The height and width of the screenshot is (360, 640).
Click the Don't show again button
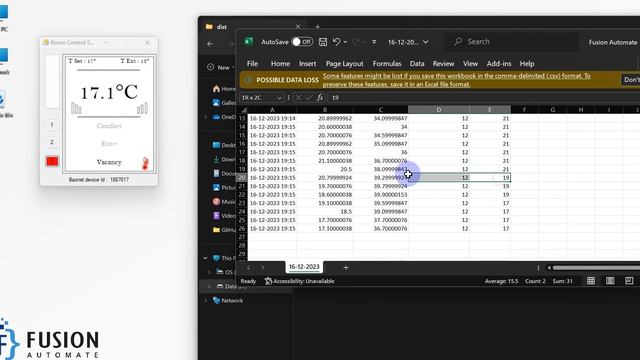tap(631, 80)
